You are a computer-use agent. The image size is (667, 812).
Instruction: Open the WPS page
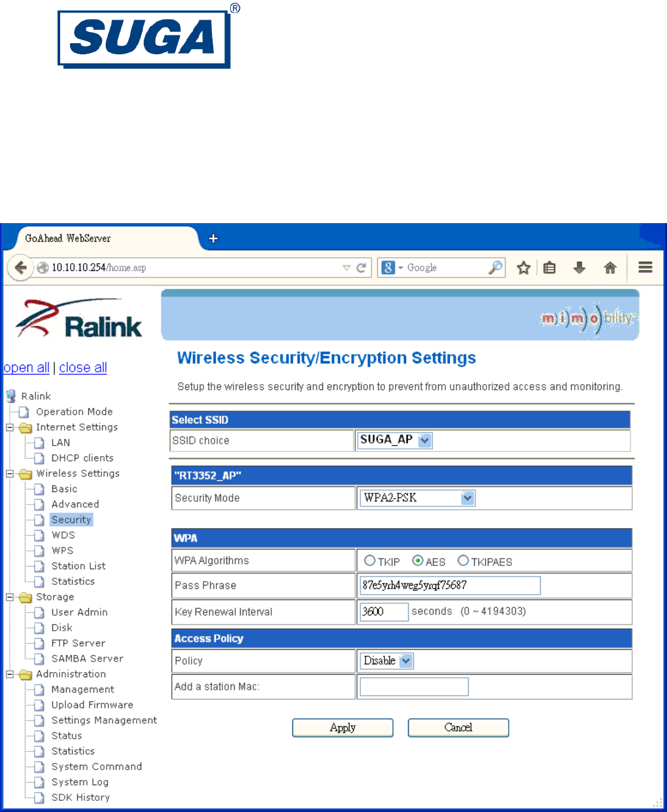[62, 551]
